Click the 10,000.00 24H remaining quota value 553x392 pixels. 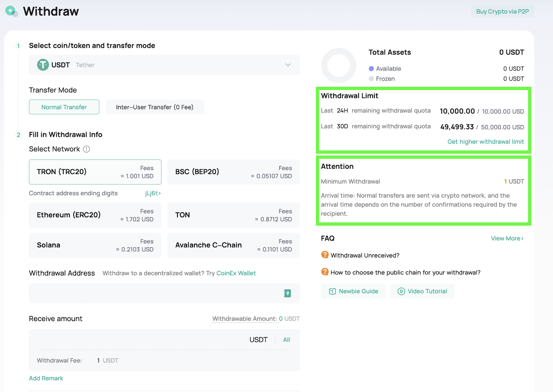[457, 111]
